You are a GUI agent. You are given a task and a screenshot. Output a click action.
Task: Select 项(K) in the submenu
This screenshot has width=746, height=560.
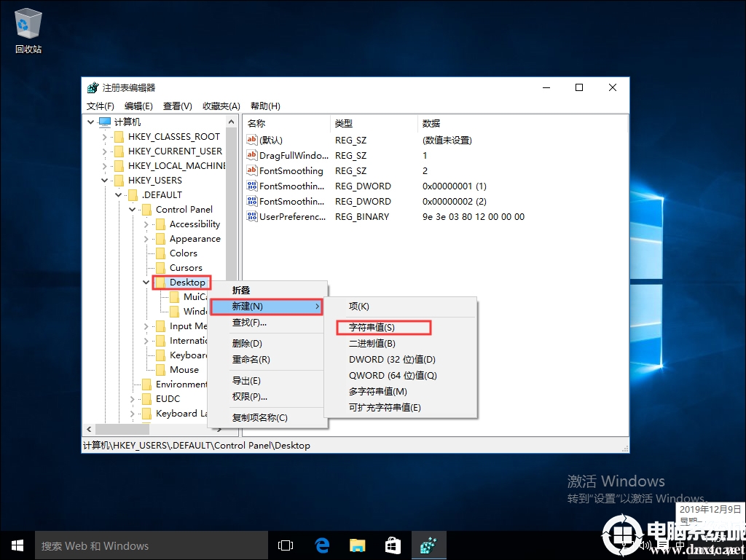point(401,307)
